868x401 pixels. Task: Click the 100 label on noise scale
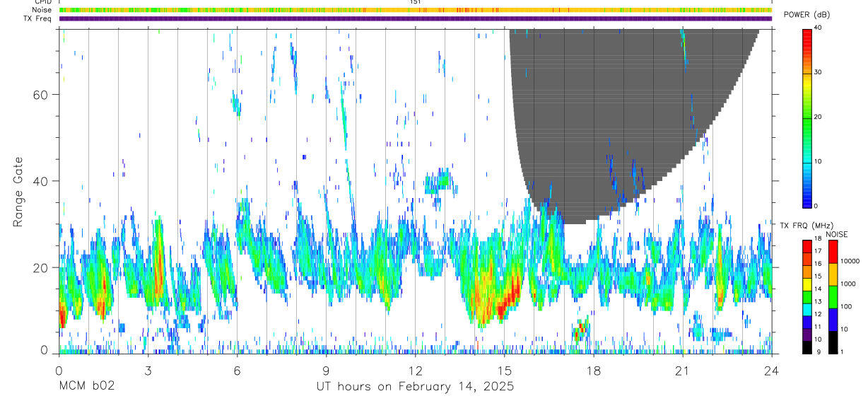pos(846,306)
